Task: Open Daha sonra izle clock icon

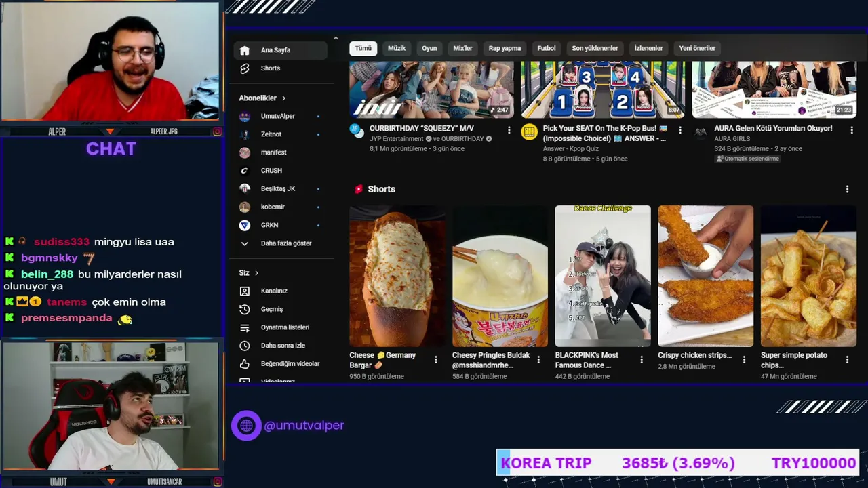Action: click(x=245, y=346)
